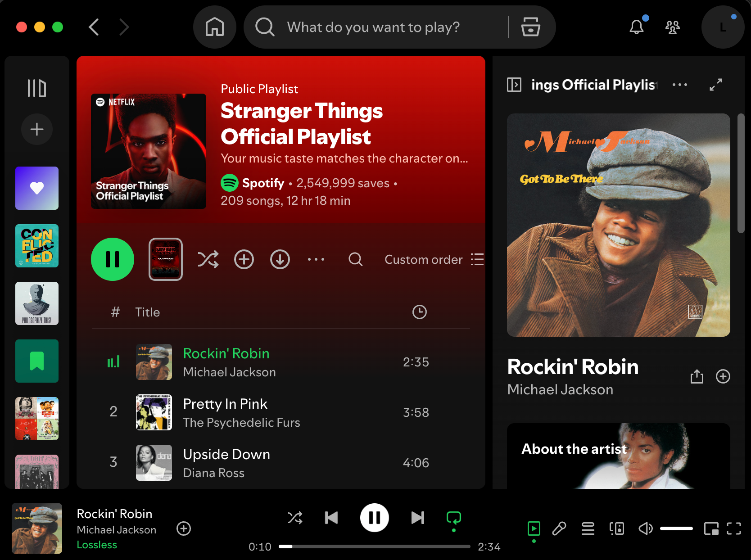Open the Friend Activity icon
This screenshot has width=751, height=560.
(673, 27)
